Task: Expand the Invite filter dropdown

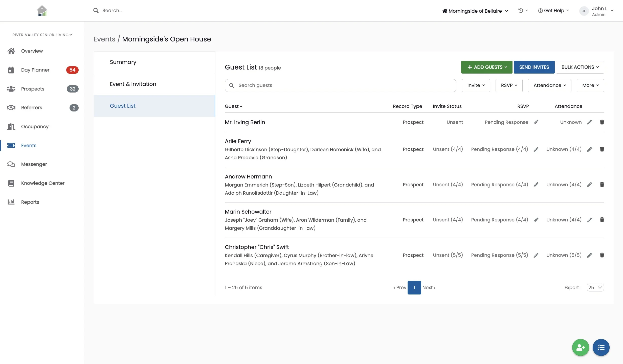Action: [x=476, y=85]
